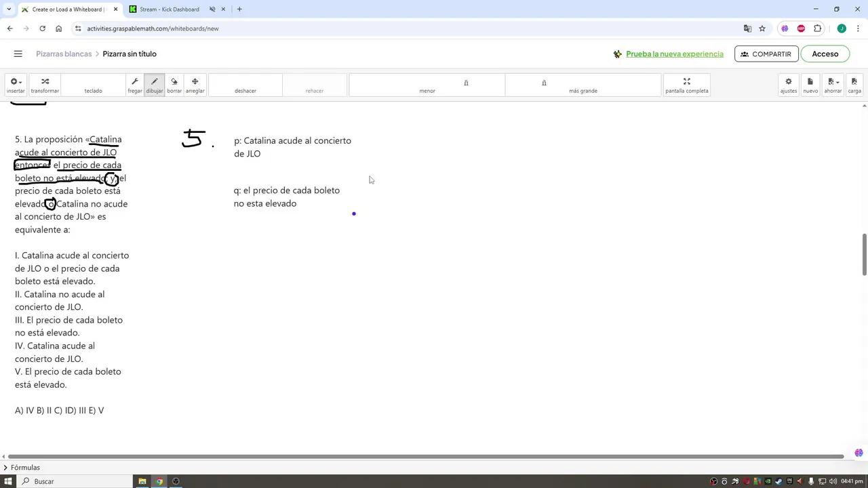Go back to previous page
Screen dimensions: 868x488
(9, 28)
